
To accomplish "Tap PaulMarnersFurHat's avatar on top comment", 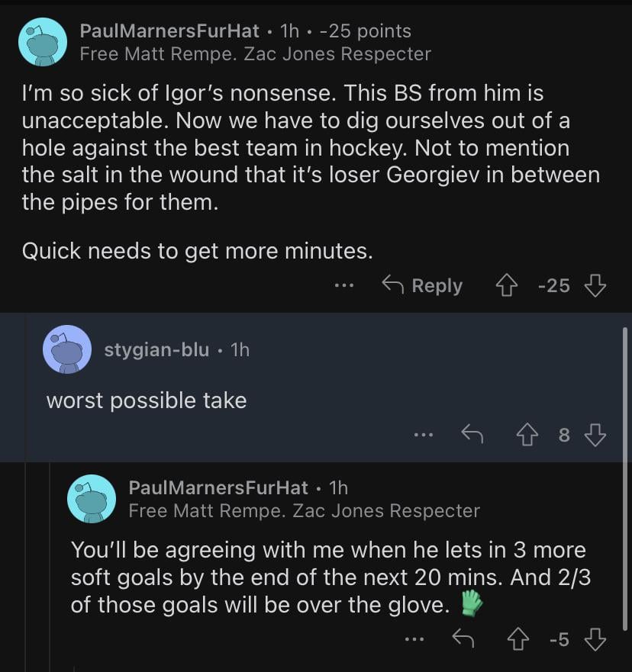I will click(43, 42).
